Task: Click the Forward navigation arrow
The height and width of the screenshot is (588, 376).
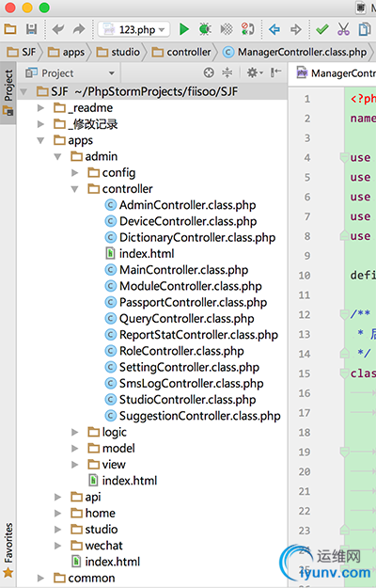Action: pyautogui.click(x=296, y=29)
